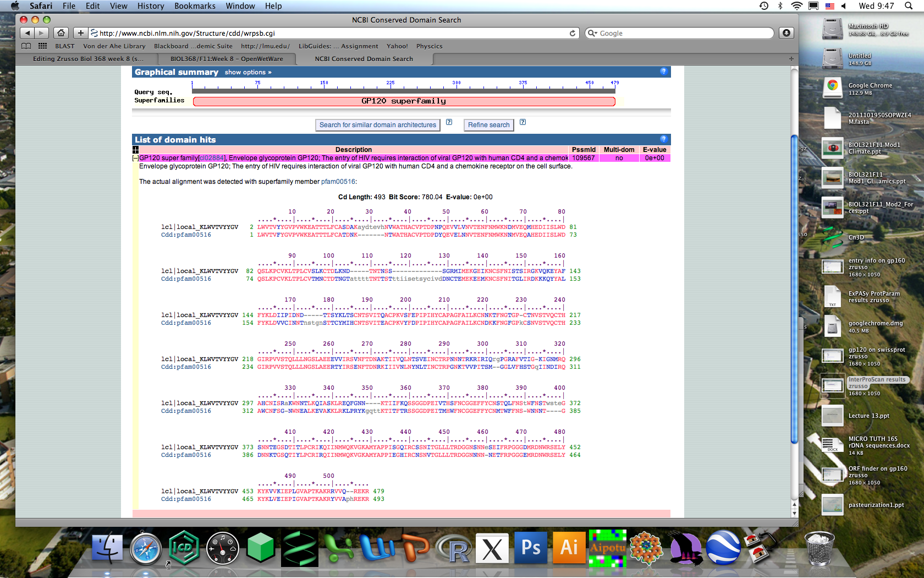Expand show options in Graphical summary
This screenshot has width=924, height=578.
pos(248,72)
